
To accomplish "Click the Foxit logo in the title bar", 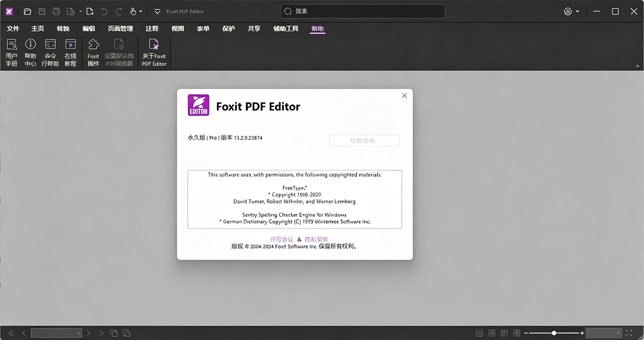I will click(x=9, y=11).
